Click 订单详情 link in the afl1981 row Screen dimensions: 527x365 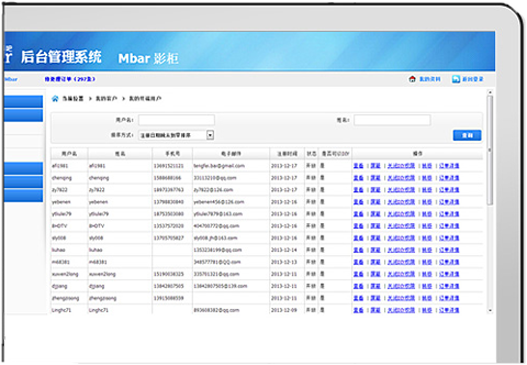pos(449,166)
